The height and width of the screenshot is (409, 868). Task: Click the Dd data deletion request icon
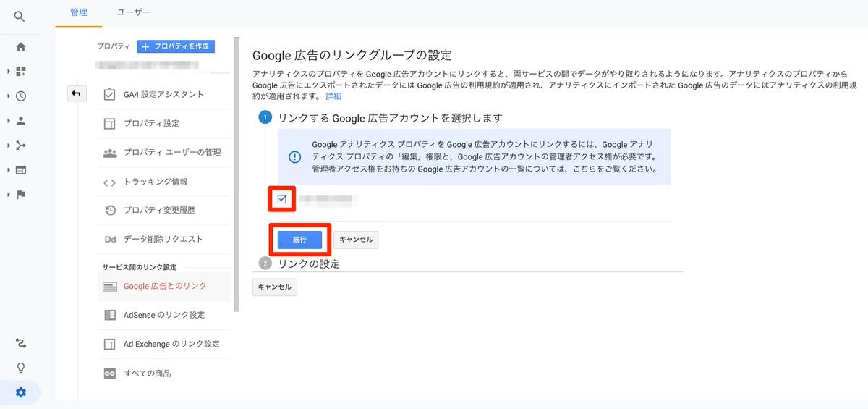(x=110, y=240)
